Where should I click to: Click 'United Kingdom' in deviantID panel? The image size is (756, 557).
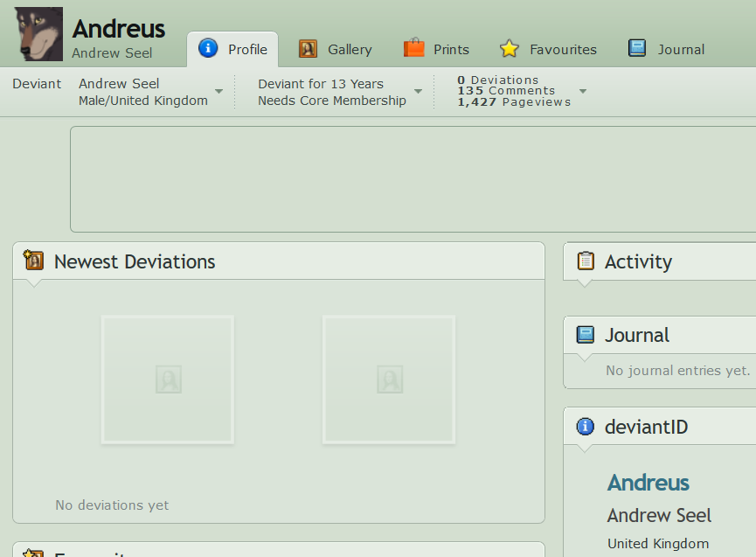658,544
